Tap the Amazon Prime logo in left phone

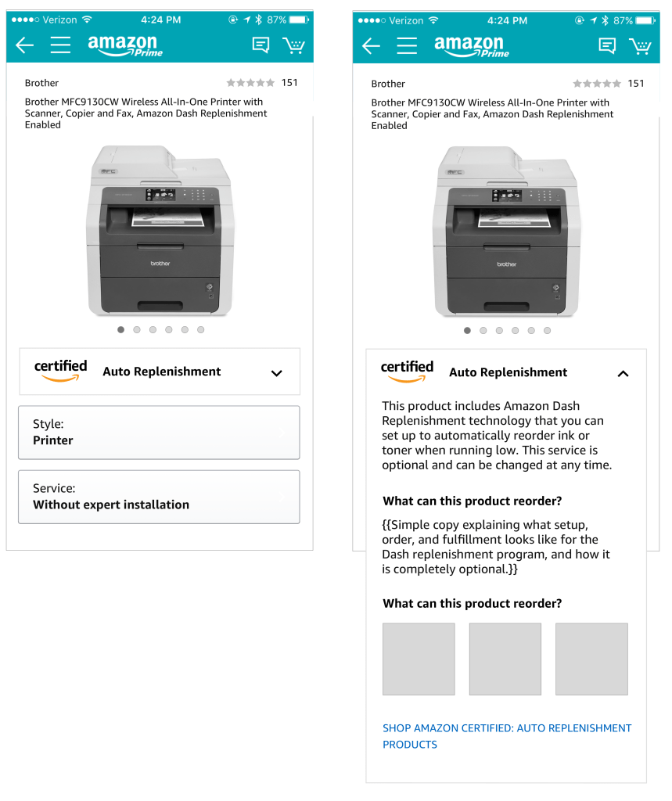(124, 45)
